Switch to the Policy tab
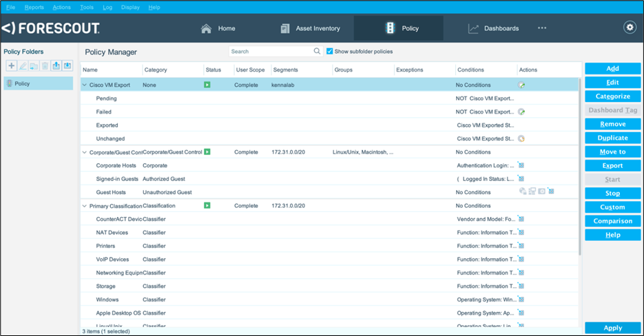644x336 pixels. coord(398,28)
